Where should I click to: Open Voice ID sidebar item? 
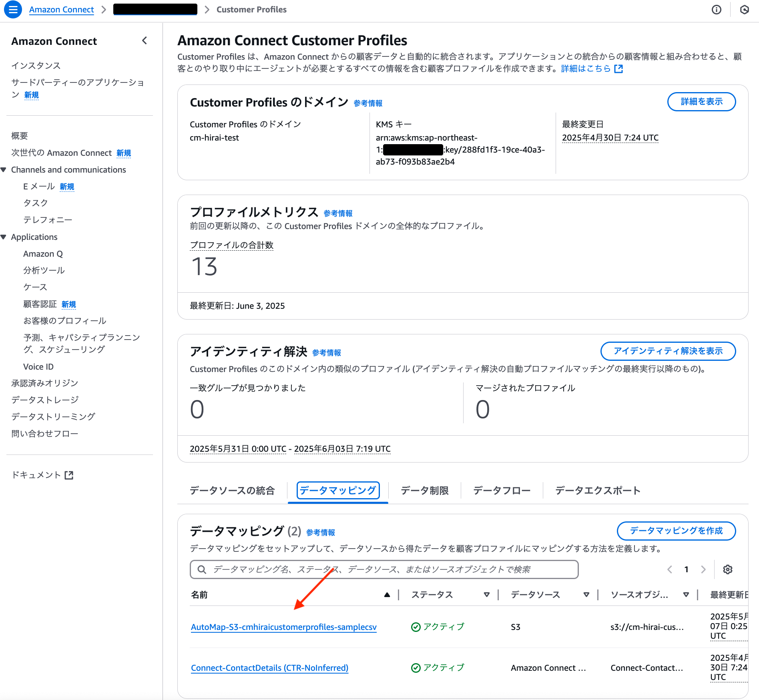tap(38, 367)
